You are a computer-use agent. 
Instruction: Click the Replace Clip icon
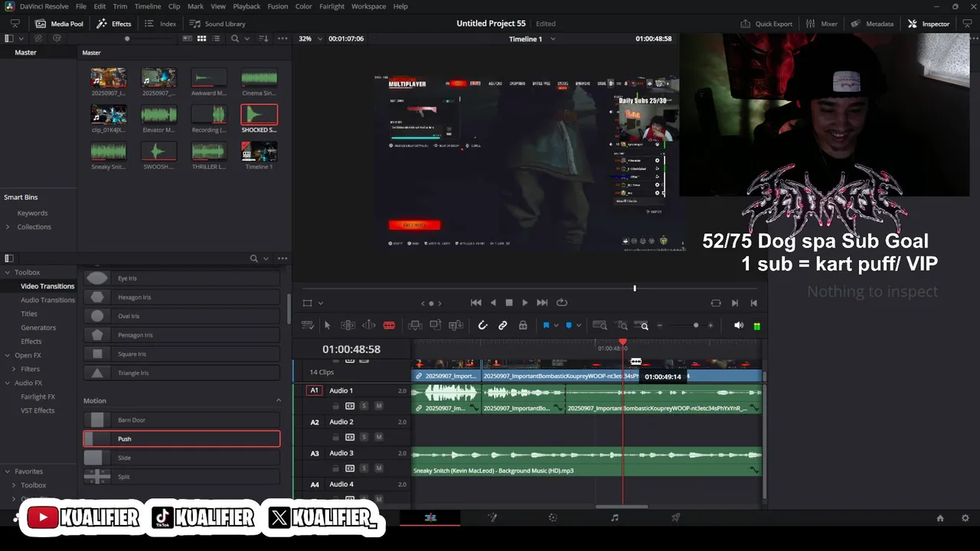456,325
